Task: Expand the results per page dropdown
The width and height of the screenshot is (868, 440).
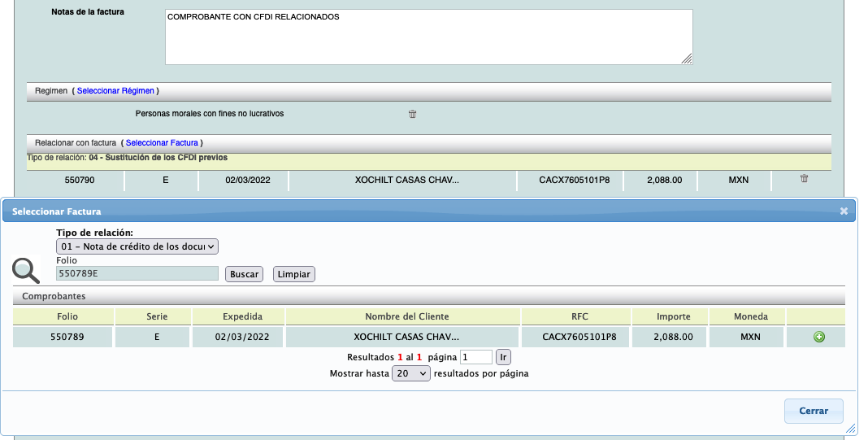Action: (410, 373)
